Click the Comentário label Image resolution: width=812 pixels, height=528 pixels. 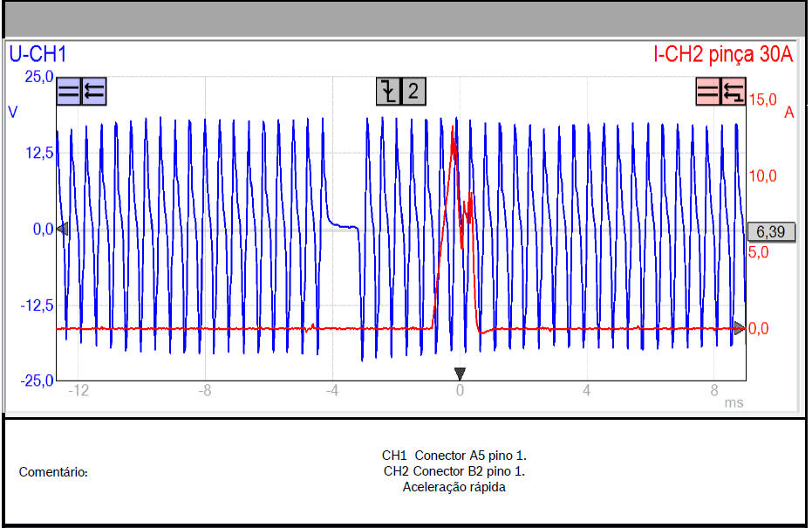(53, 472)
